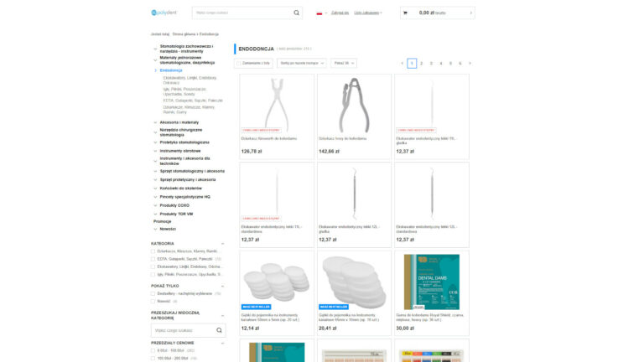
Task: Check the EDTA, Gutaperki category filter
Action: pos(153,259)
